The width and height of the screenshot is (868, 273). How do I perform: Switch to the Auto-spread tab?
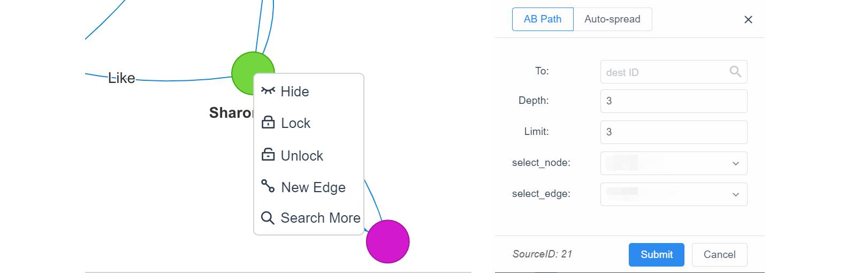click(612, 19)
